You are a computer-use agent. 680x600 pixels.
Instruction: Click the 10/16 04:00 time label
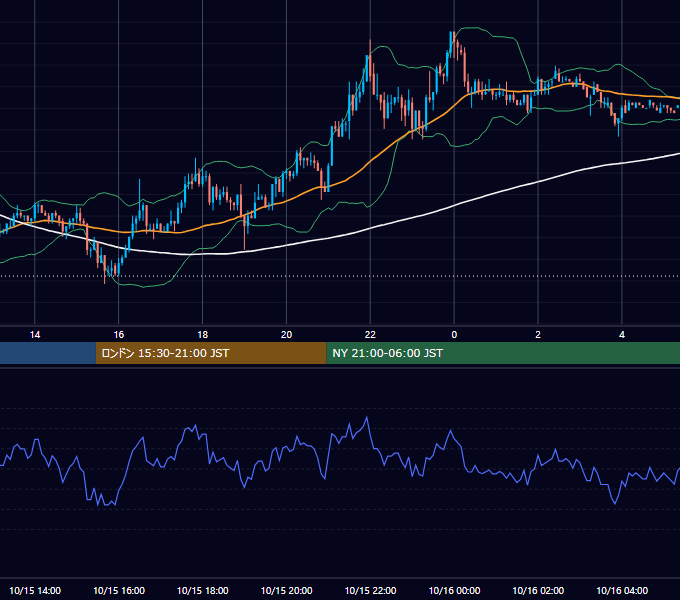point(622,590)
